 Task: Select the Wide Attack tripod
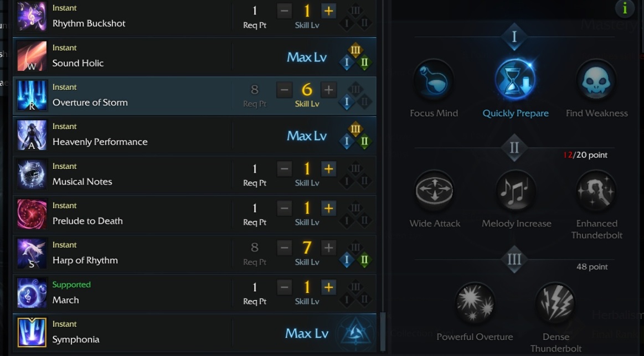[x=434, y=191]
